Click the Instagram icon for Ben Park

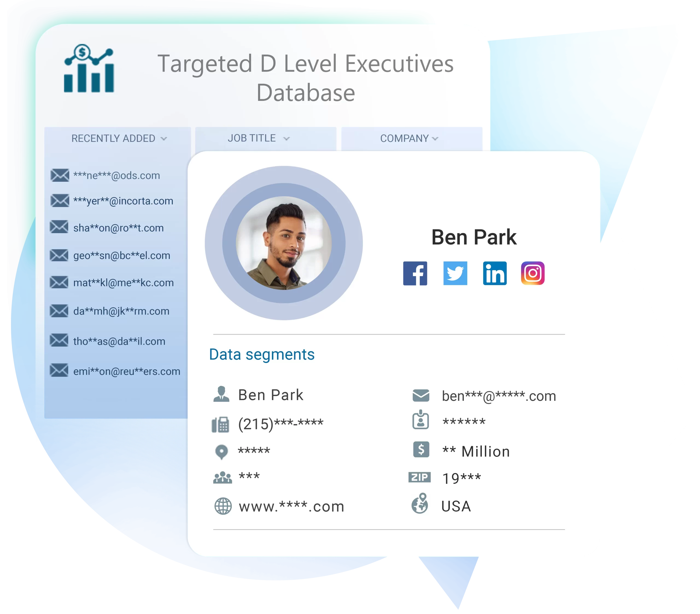click(x=532, y=274)
